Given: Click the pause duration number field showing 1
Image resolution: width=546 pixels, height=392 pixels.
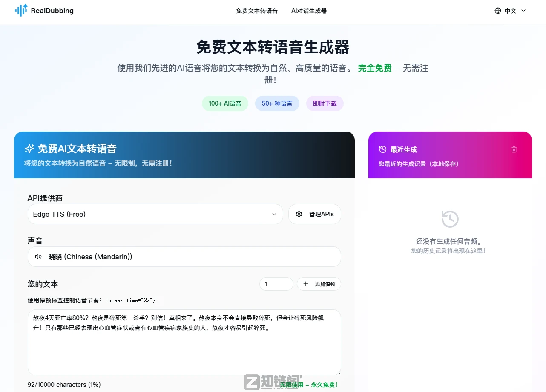Looking at the screenshot, I should 276,284.
